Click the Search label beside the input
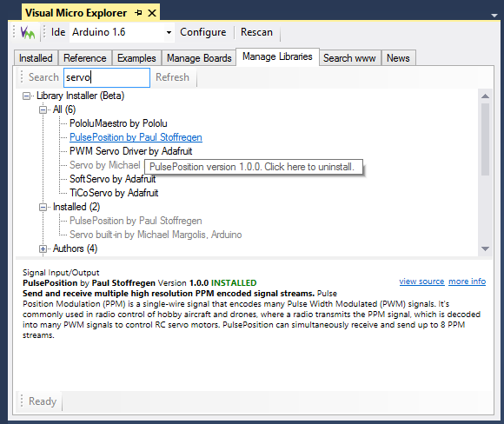Image resolution: width=504 pixels, height=424 pixels. pyautogui.click(x=43, y=77)
